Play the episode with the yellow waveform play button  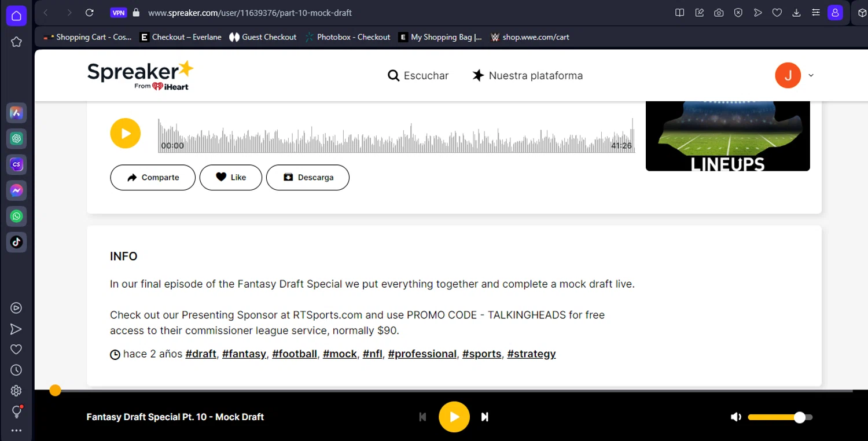pyautogui.click(x=126, y=133)
